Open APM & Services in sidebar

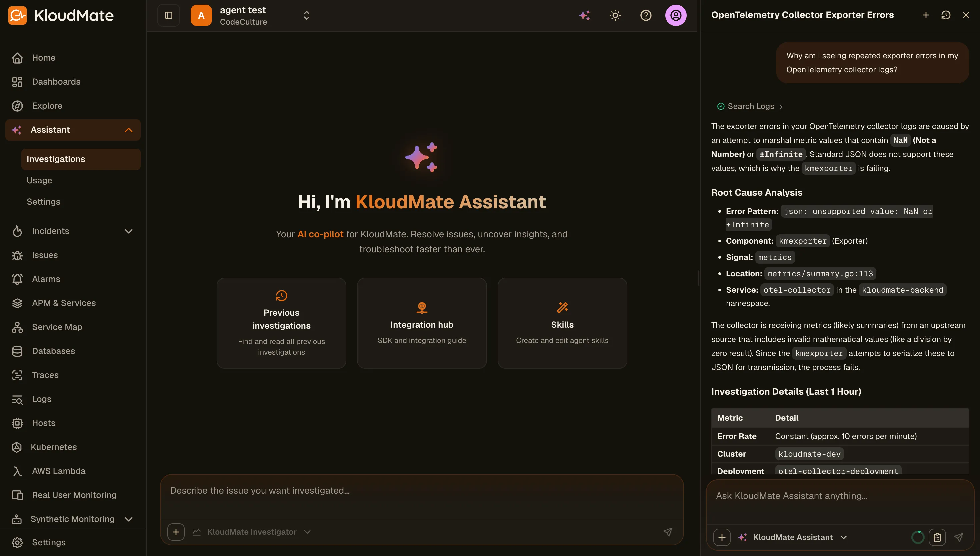[x=73, y=303]
